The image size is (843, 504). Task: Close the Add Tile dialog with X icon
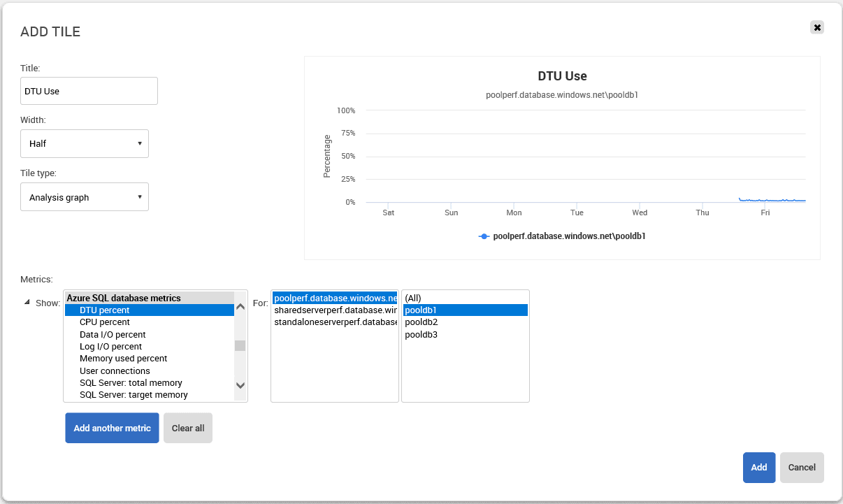pos(817,27)
